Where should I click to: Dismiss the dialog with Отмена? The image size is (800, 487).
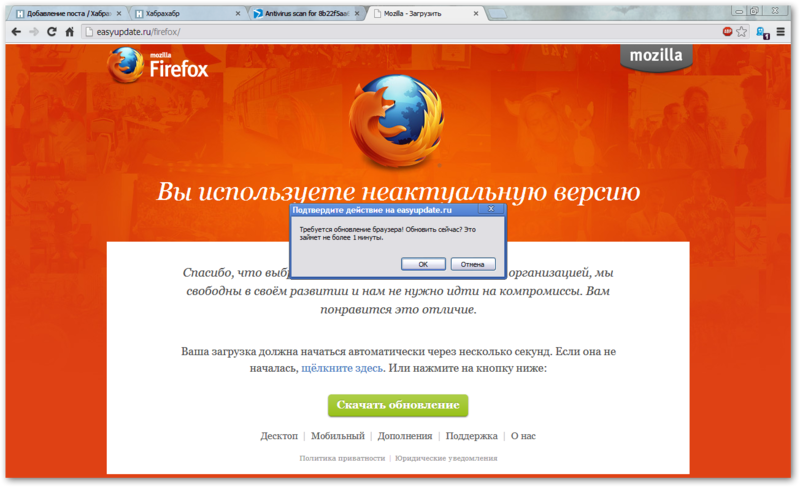[472, 264]
